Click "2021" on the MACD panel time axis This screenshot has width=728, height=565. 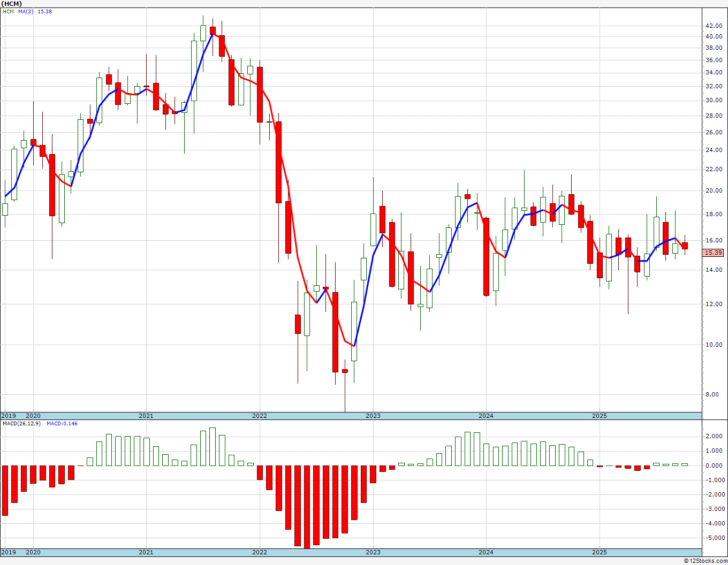click(146, 552)
